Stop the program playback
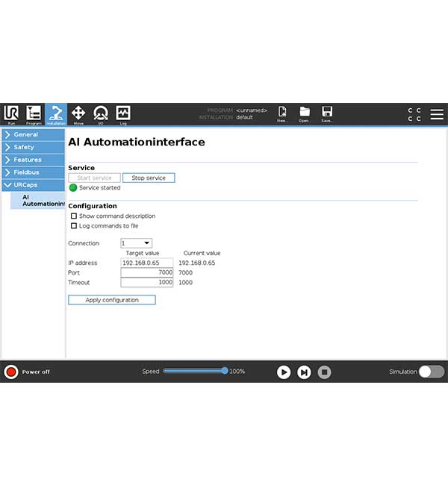Viewport: 448px width, 485px height. coord(325,372)
